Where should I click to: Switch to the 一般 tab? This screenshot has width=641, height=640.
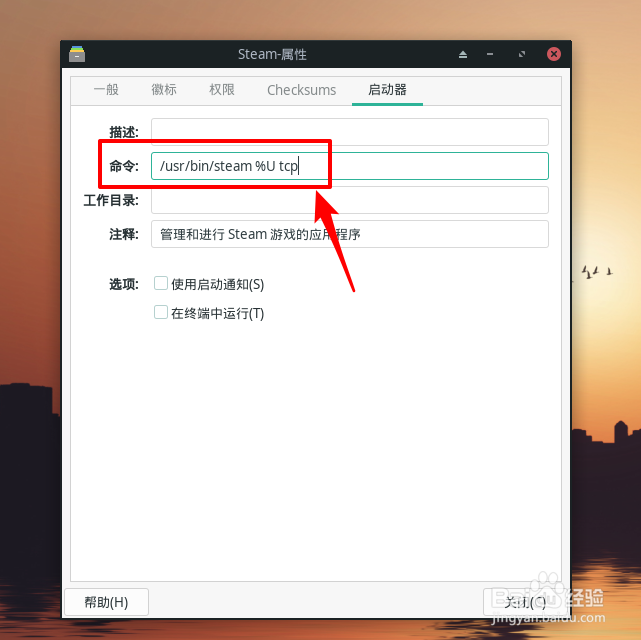106,90
